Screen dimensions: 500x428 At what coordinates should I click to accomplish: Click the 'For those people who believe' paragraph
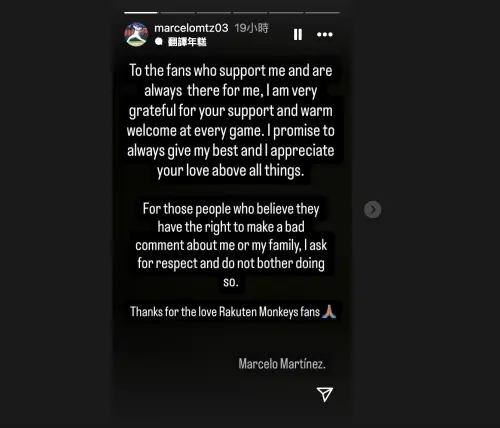231,245
